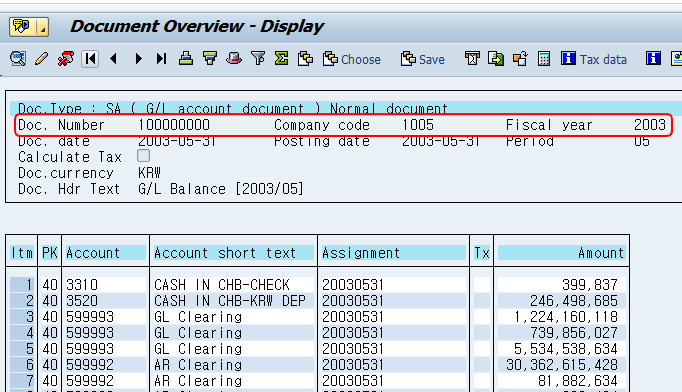Click the layout icon left of Choose
Screen dimensions: 682x392
305,59
